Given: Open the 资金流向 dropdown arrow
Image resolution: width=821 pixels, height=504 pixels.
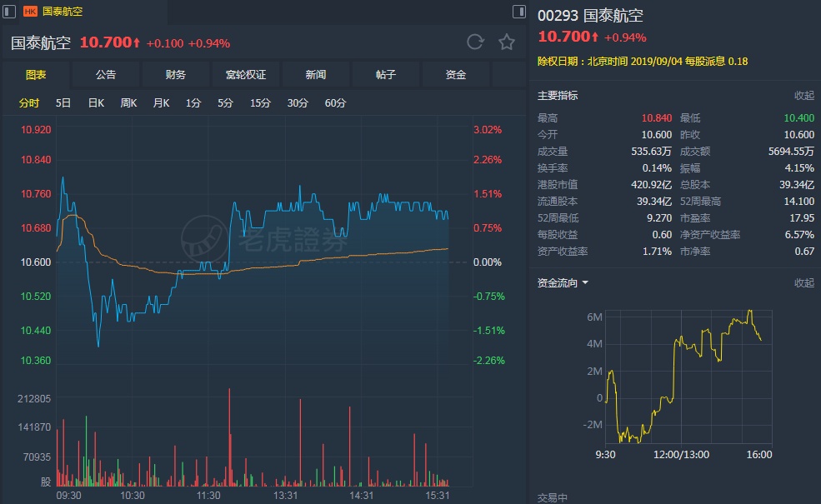Looking at the screenshot, I should [585, 283].
